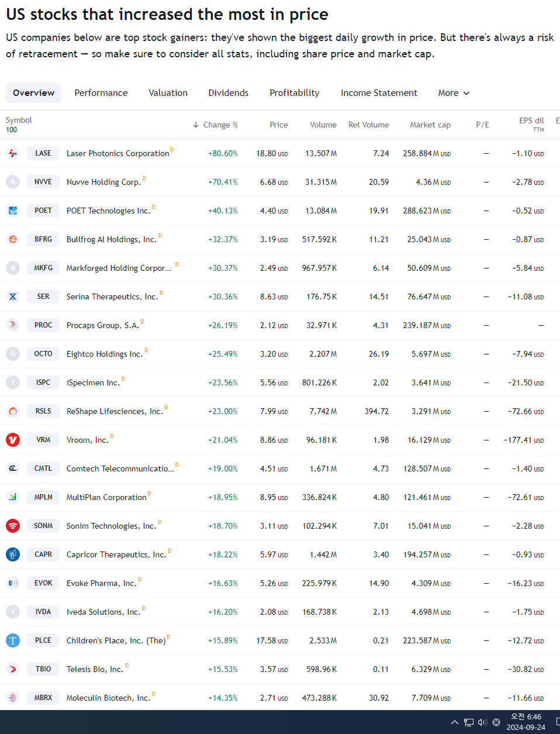Click the Vroom red logo icon
560x734 pixels.
click(13, 440)
